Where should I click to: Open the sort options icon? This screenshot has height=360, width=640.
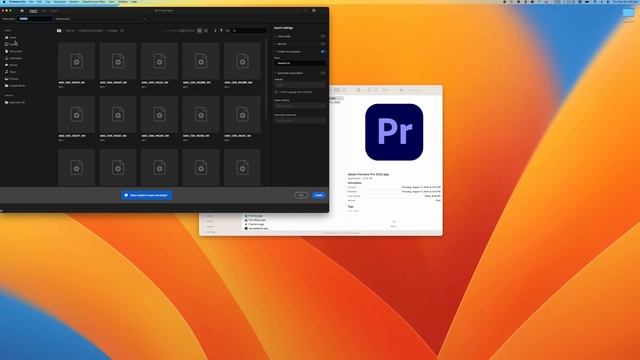tap(215, 31)
